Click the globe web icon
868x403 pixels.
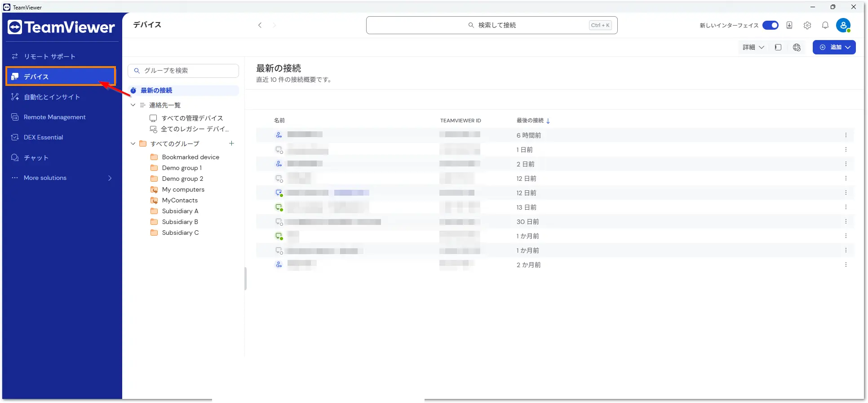(x=797, y=47)
